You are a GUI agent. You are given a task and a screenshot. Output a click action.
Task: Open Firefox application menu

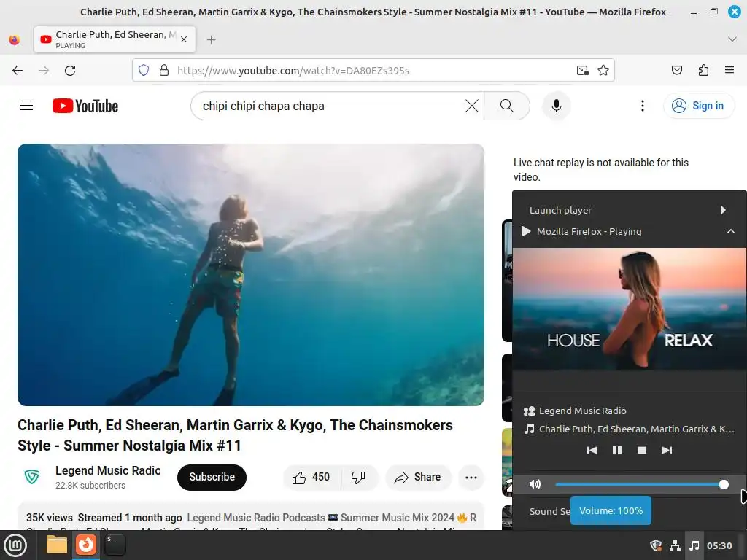click(x=729, y=71)
